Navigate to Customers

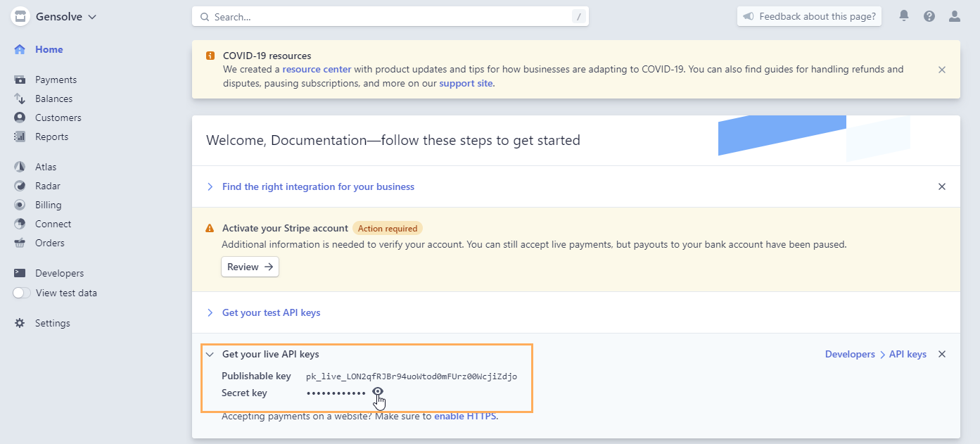(x=58, y=118)
